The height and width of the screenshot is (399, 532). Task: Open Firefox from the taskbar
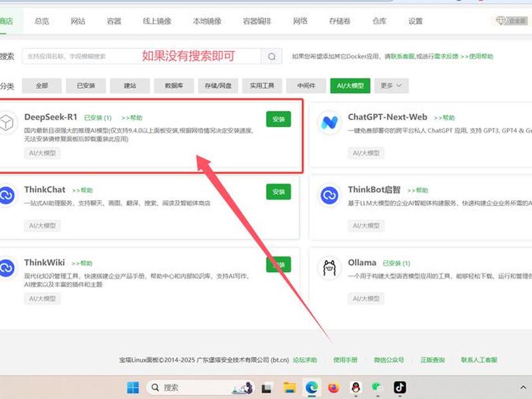click(334, 388)
